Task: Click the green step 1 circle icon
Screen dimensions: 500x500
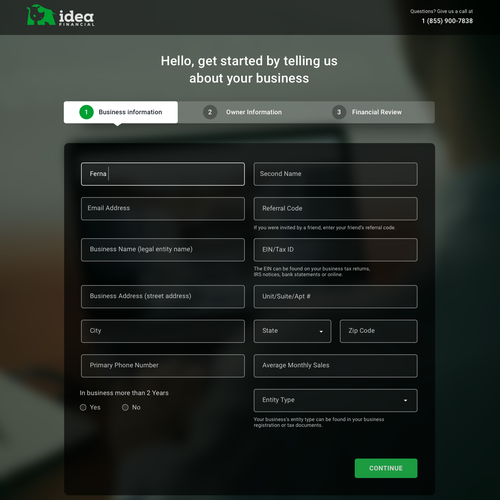Action: [x=86, y=112]
